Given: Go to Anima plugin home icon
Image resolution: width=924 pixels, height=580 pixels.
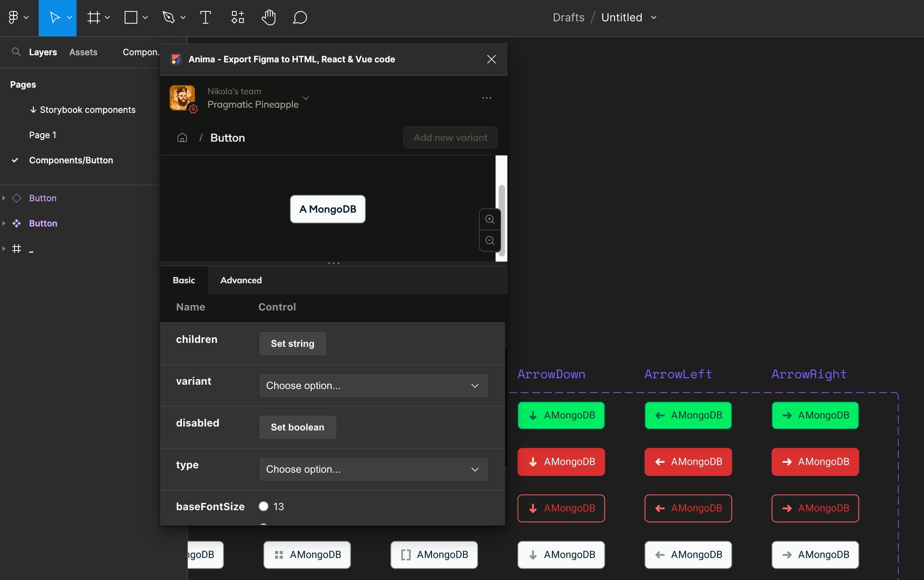Looking at the screenshot, I should (182, 138).
